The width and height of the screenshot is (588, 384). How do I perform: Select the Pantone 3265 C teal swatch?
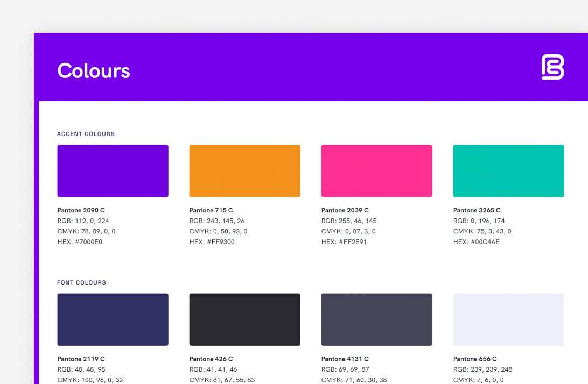[x=508, y=170]
